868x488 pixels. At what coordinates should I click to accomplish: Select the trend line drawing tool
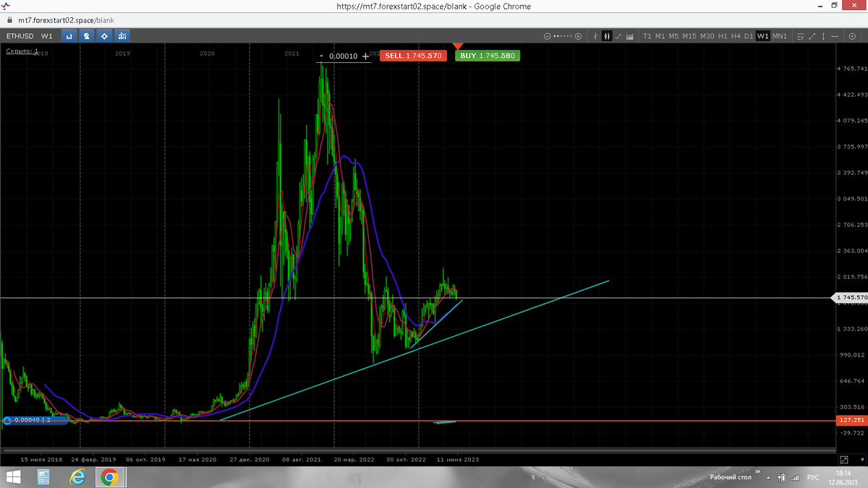coord(812,36)
